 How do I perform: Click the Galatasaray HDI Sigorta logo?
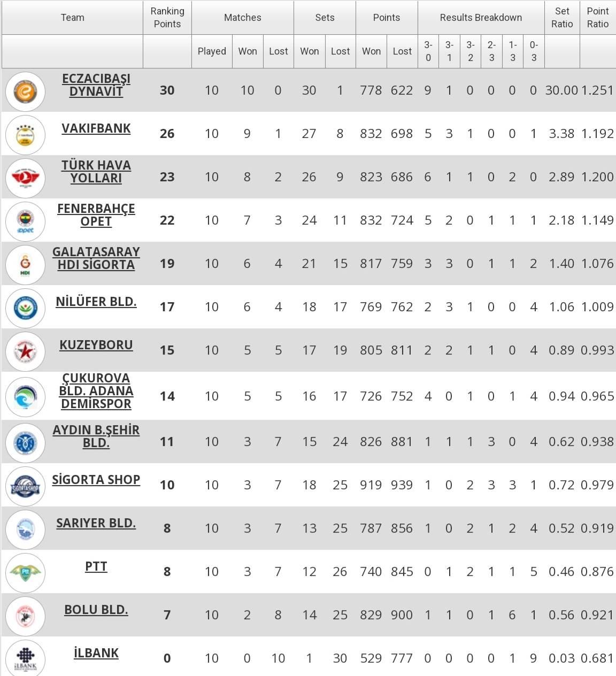click(x=25, y=265)
